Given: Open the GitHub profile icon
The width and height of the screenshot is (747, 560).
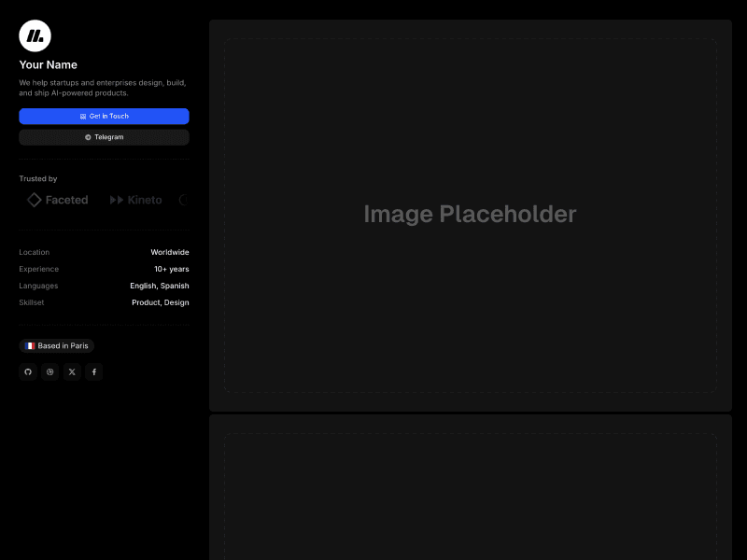Looking at the screenshot, I should tap(28, 371).
